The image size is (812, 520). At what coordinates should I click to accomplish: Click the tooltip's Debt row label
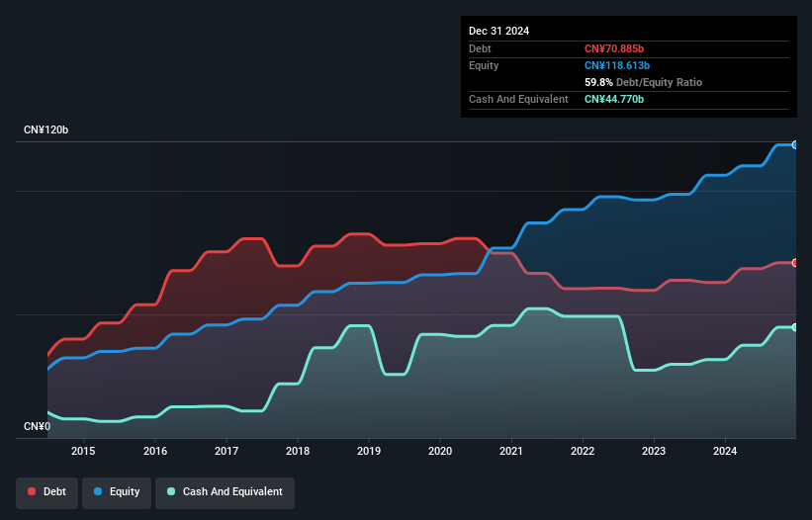pos(480,48)
